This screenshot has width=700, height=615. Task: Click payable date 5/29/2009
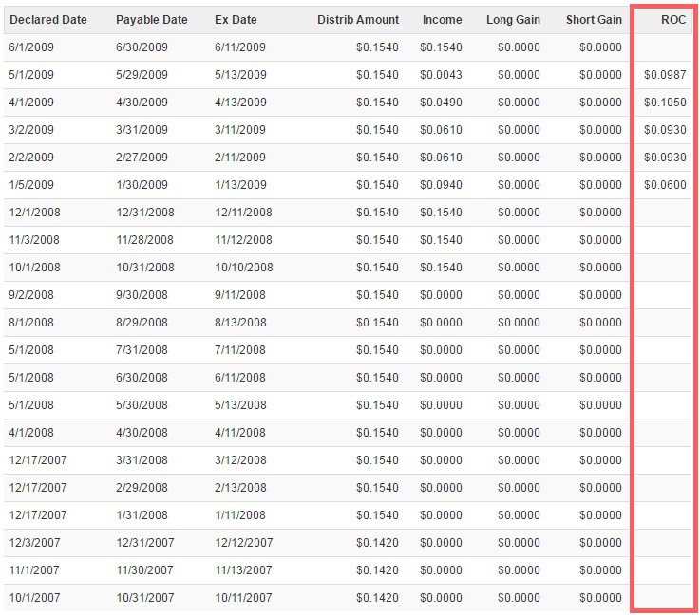coord(142,75)
